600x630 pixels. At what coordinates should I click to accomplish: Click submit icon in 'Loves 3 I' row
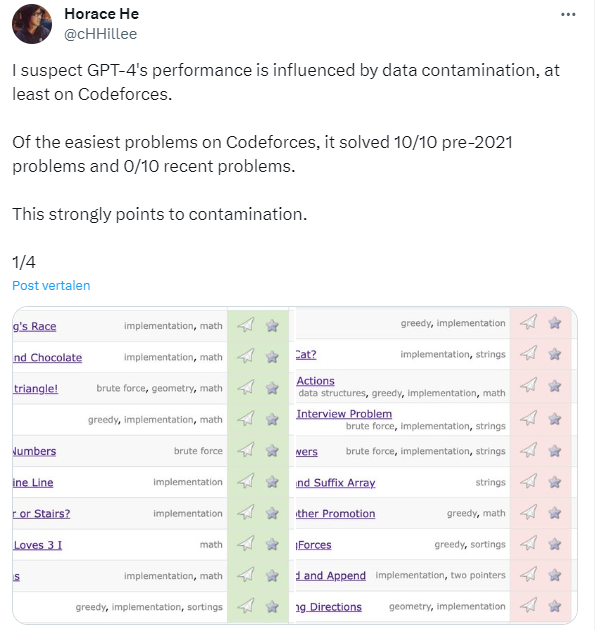(x=245, y=544)
